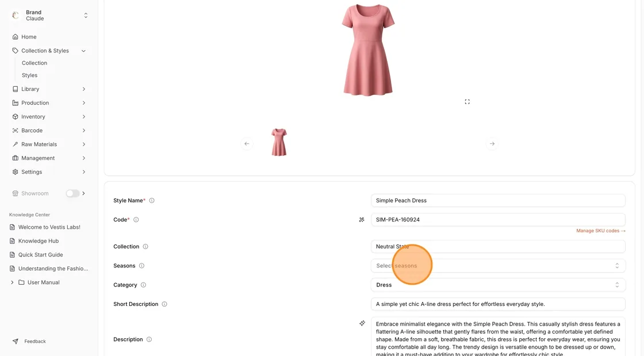This screenshot has height=356, width=644.
Task: Open the Styles submenu item
Action: (x=29, y=75)
